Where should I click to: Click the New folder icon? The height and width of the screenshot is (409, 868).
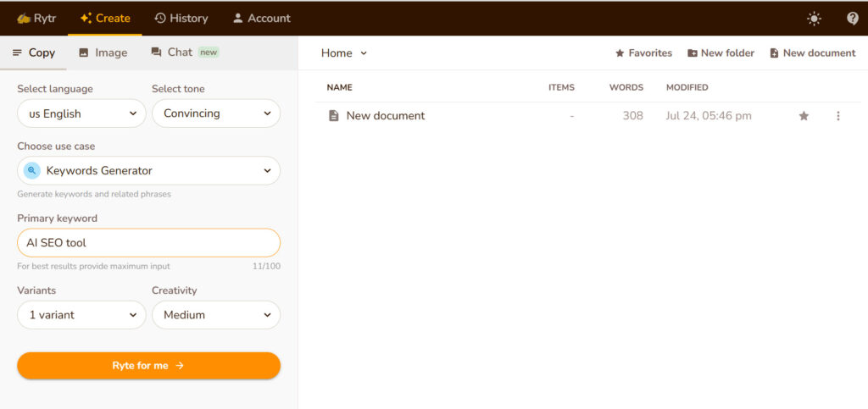click(693, 53)
